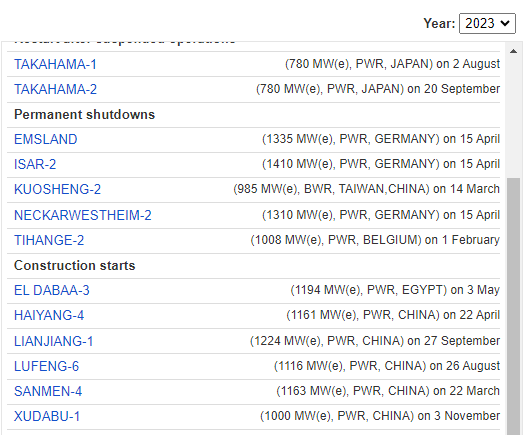Open the TAKAHAMA-1 reactor link
Viewport: 524px width, 435px height.
(x=55, y=64)
